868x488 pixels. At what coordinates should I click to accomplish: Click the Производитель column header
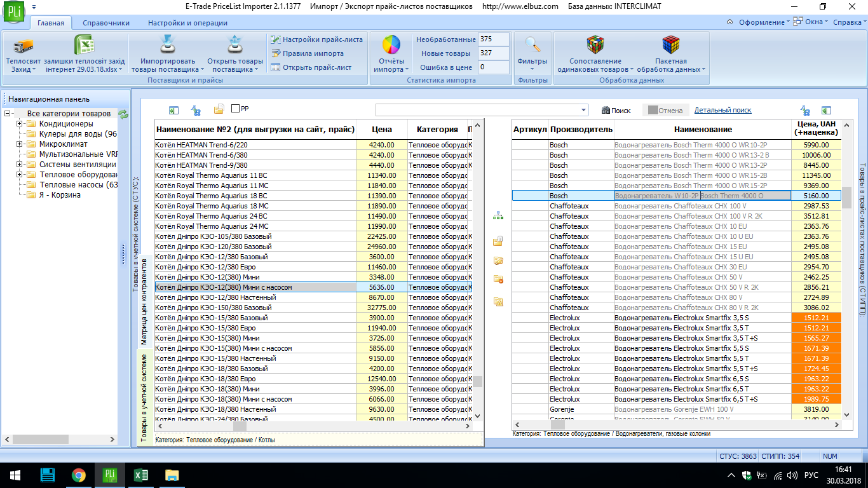(581, 129)
